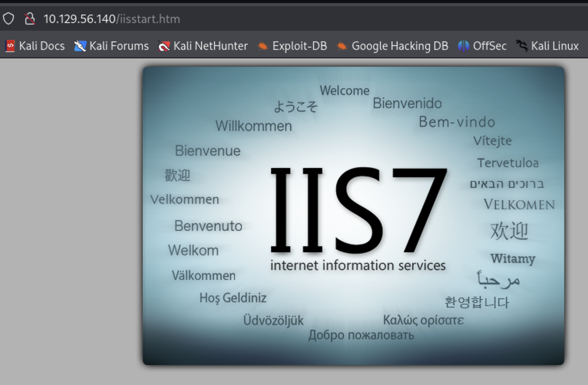Open the Kali NetHunter bookmark

(x=203, y=46)
